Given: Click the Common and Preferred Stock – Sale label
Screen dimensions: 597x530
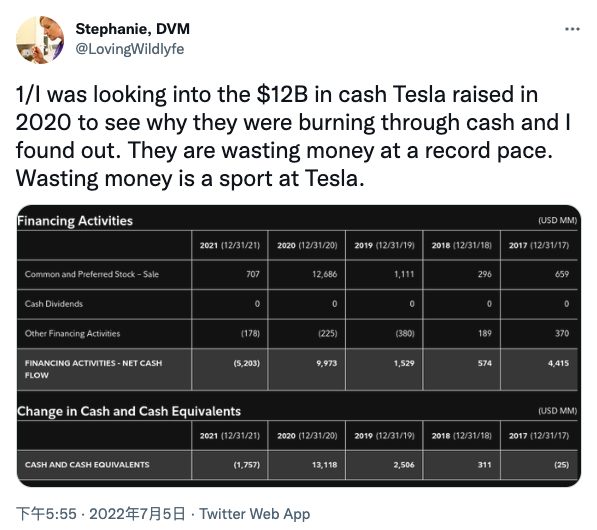Looking at the screenshot, I should tap(92, 274).
